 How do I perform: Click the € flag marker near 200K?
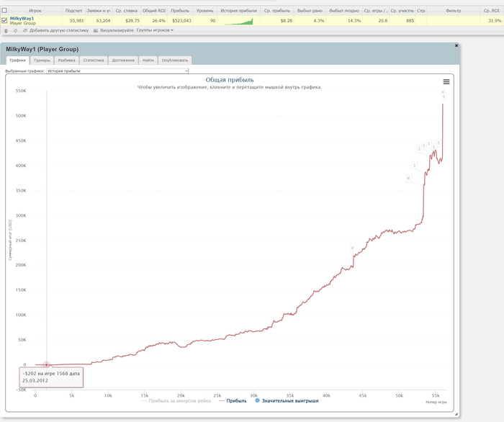coord(353,248)
